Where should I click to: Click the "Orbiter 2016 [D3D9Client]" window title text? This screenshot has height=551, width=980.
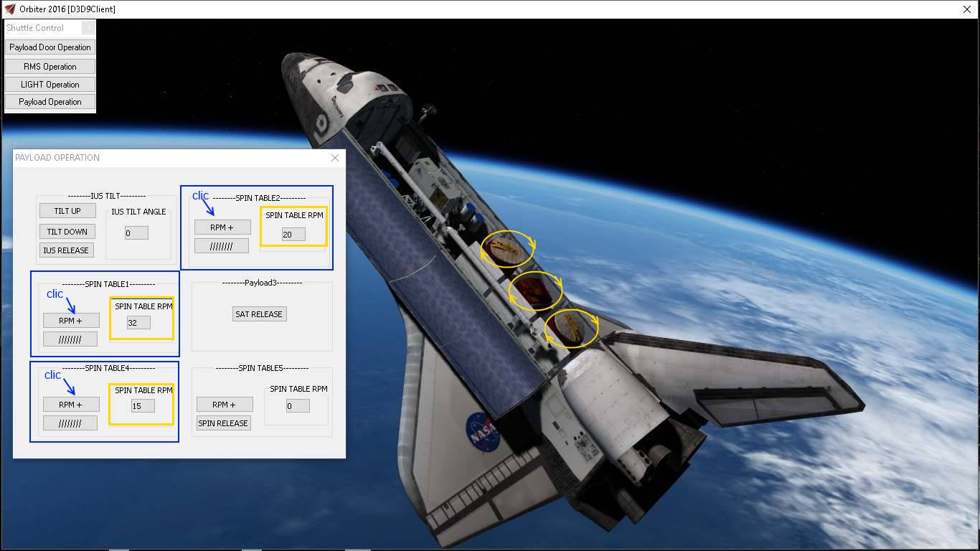pos(67,9)
